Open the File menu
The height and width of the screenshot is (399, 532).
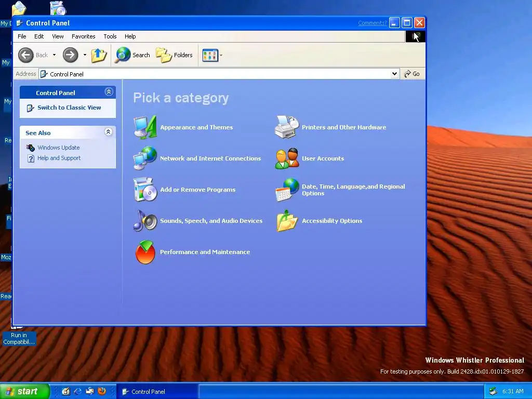point(22,36)
